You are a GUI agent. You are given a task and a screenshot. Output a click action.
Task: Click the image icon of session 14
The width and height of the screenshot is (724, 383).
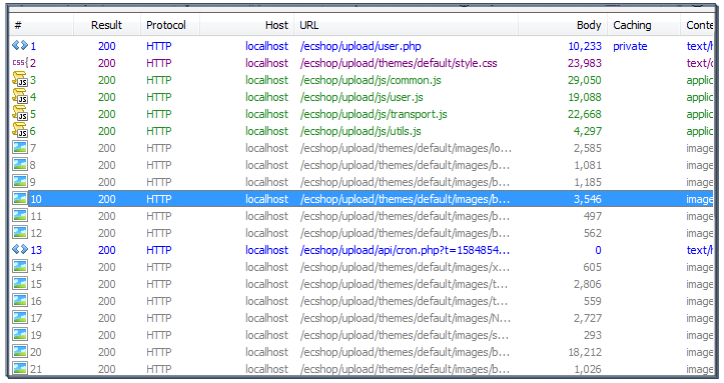pos(20,267)
